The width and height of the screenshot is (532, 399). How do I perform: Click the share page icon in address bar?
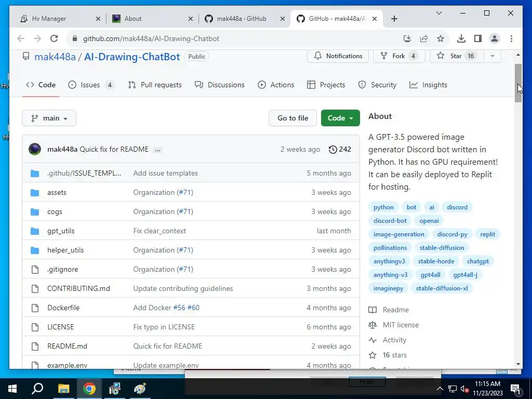(424, 38)
